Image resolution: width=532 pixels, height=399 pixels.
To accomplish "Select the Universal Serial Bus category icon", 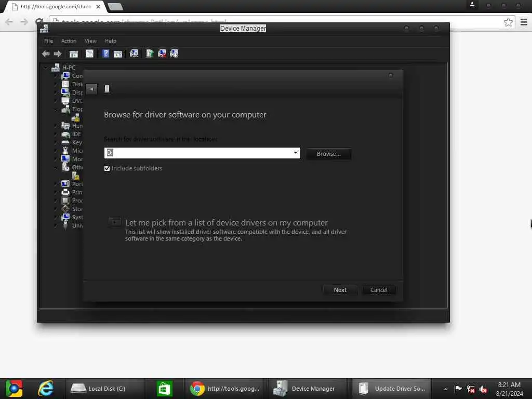I will (65, 225).
